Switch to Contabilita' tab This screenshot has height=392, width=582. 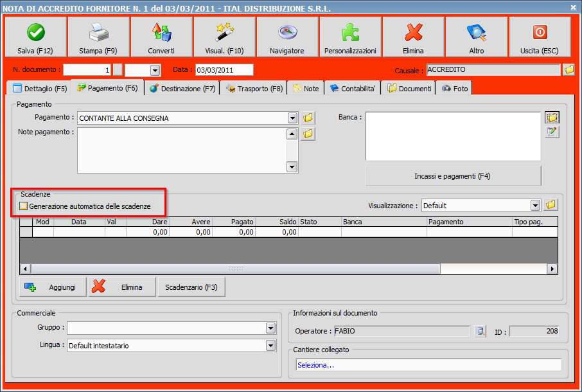(353, 88)
